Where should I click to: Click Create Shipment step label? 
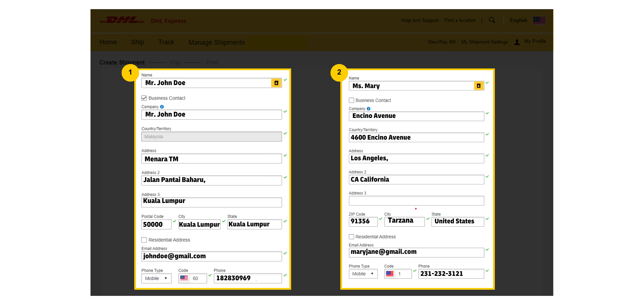point(122,63)
